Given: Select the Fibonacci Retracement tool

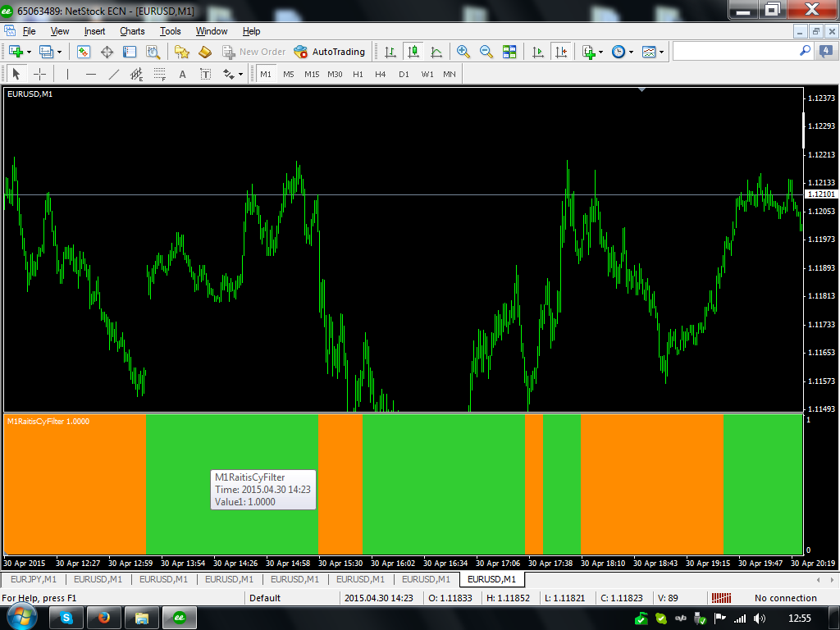Looking at the screenshot, I should pyautogui.click(x=160, y=74).
